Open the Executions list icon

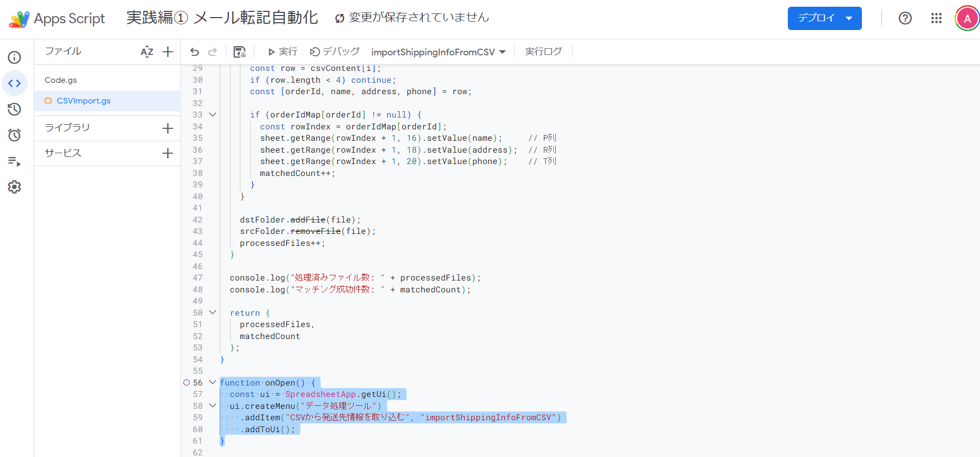(15, 161)
